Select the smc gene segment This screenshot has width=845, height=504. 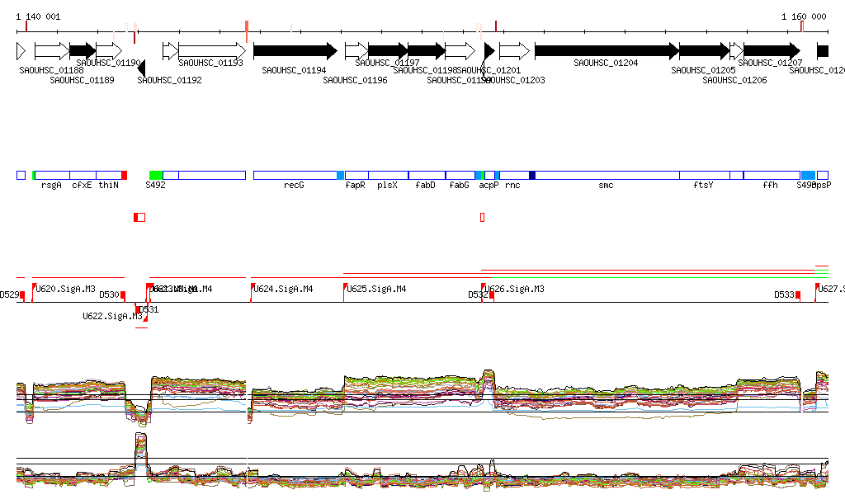[x=607, y=175]
